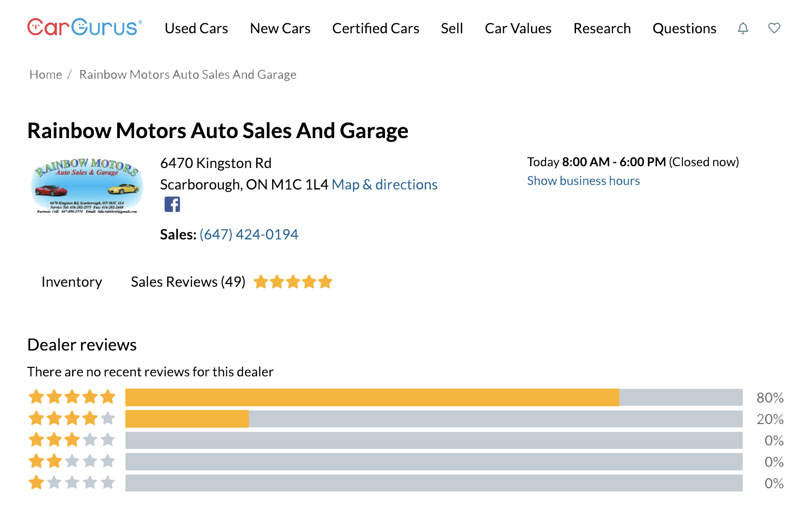Open the Sell page

point(451,29)
